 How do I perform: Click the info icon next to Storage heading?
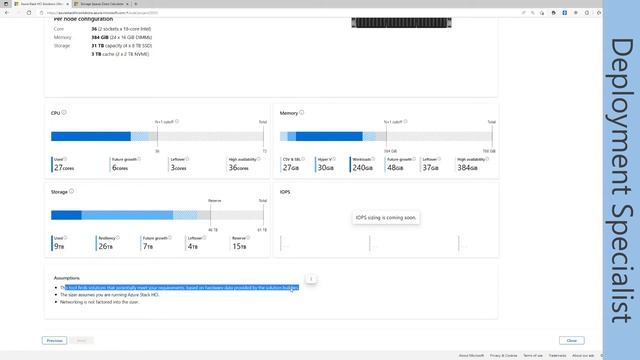click(x=71, y=191)
